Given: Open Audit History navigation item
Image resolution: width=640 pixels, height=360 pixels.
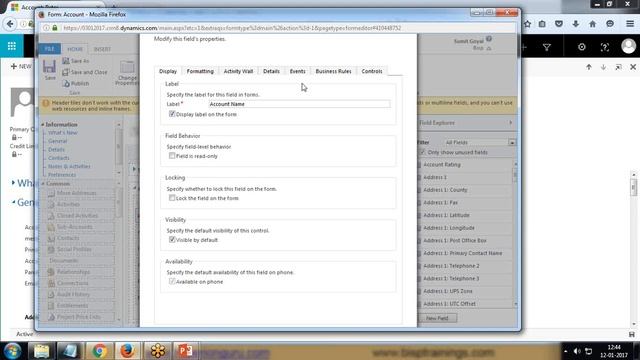Looking at the screenshot, I should click(73, 294).
